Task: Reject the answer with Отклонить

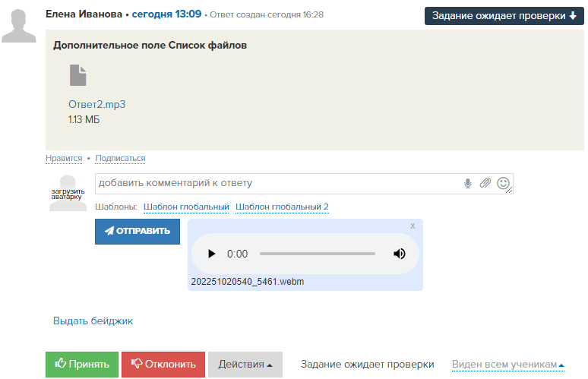Action: (163, 365)
